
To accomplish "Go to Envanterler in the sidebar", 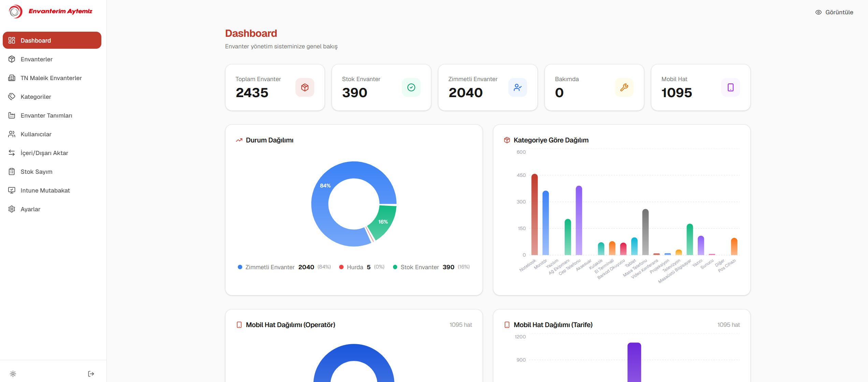I will coord(52,59).
